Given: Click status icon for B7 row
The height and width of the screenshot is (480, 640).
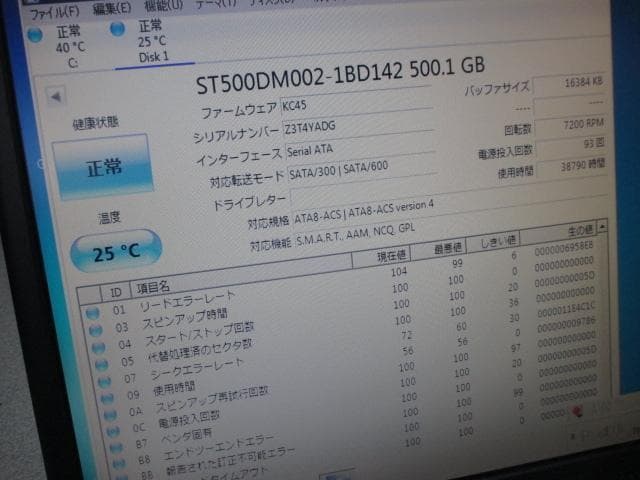Looking at the screenshot, I should coord(116,448).
